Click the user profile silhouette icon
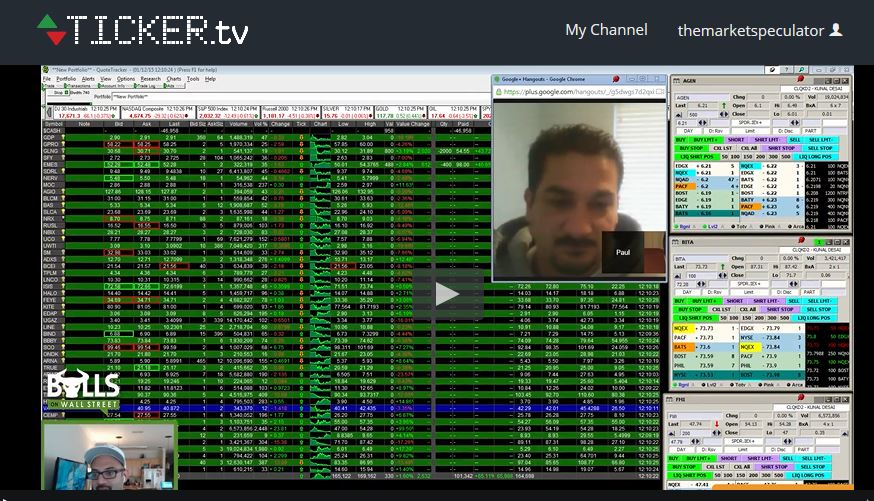The image size is (874, 501). tap(836, 30)
